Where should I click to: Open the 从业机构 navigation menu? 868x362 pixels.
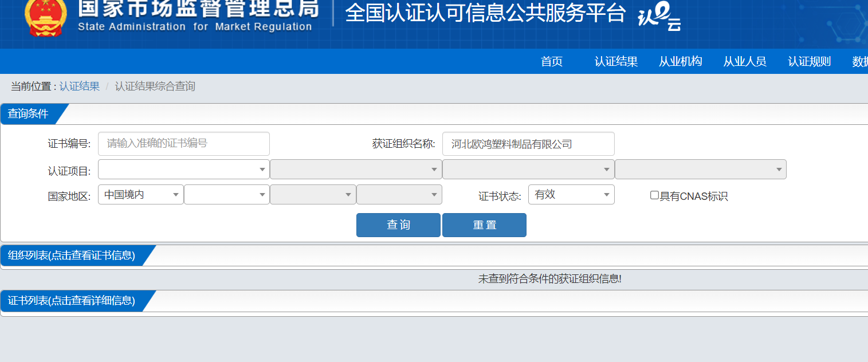click(680, 62)
